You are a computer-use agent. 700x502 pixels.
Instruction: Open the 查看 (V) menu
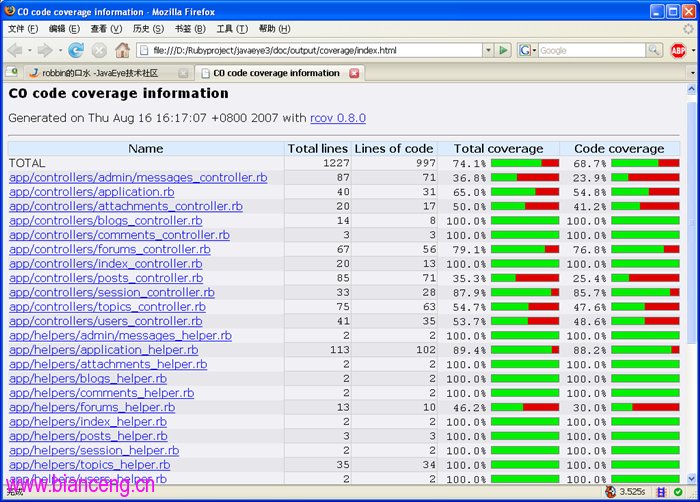pos(106,29)
